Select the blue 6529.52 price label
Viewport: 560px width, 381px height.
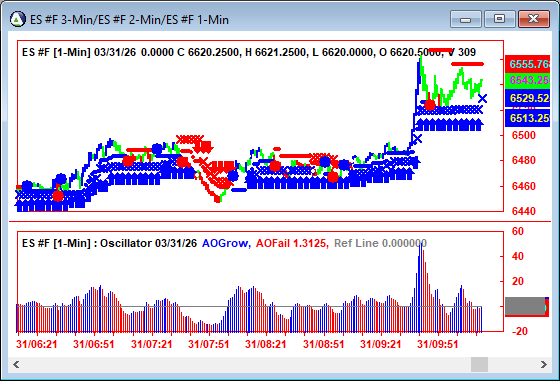(528, 98)
